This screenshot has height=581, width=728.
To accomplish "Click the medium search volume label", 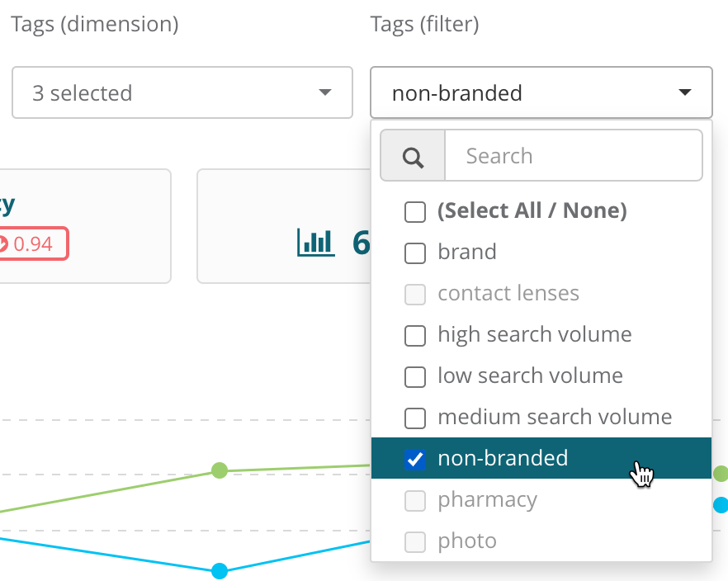I will click(555, 418).
